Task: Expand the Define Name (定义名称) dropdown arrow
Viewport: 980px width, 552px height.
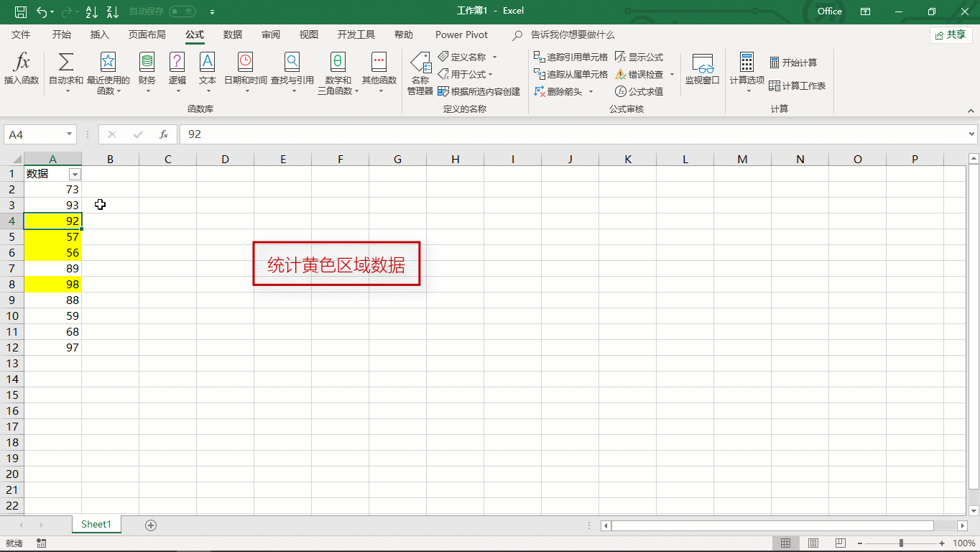Action: coord(494,57)
